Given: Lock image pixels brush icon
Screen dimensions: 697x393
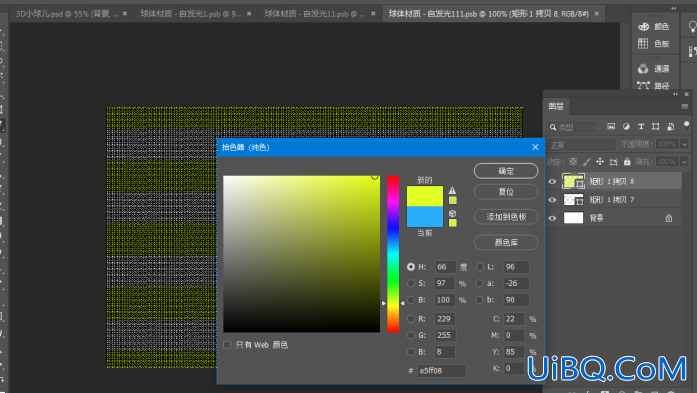Looking at the screenshot, I should pyautogui.click(x=587, y=162).
